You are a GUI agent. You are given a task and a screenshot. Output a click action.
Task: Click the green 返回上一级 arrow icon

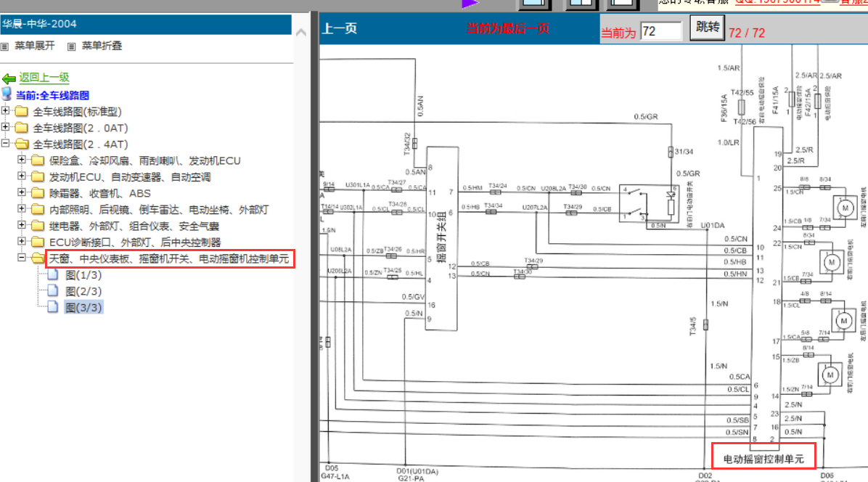click(x=9, y=78)
